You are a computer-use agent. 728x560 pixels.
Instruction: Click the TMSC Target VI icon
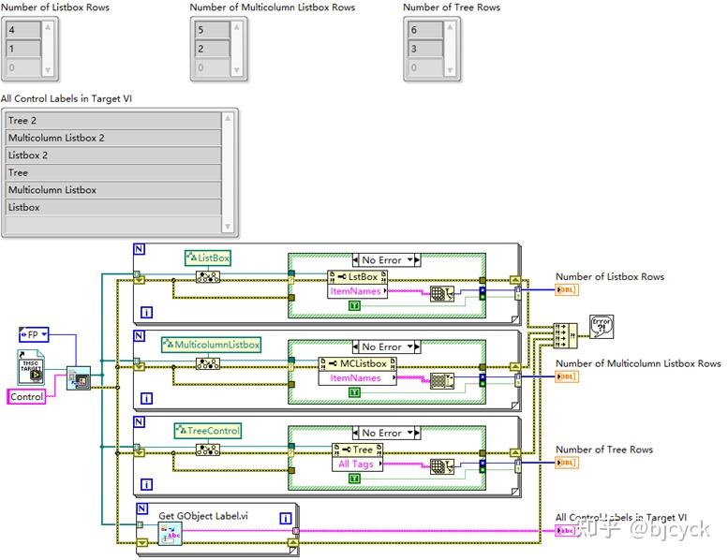point(31,367)
